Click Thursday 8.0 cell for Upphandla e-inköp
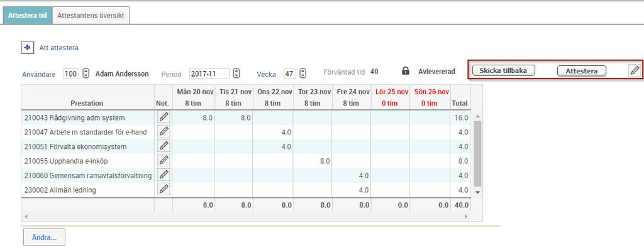Viewport: 644px width, 248px height. pos(312,161)
